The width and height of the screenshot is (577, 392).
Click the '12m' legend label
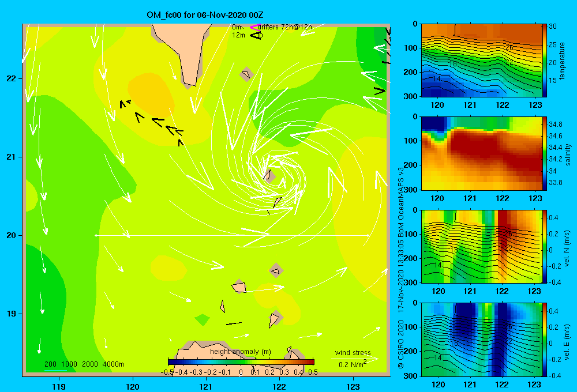pyautogui.click(x=238, y=35)
